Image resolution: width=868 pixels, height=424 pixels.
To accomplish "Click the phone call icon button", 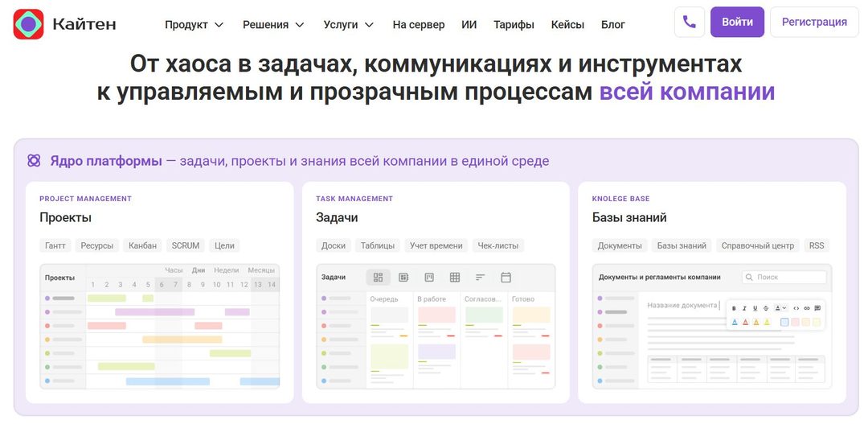I will point(690,23).
